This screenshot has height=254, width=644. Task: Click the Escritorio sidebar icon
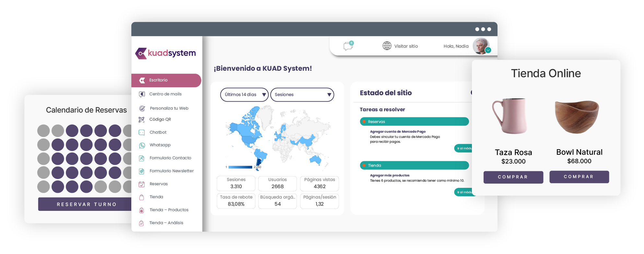142,80
